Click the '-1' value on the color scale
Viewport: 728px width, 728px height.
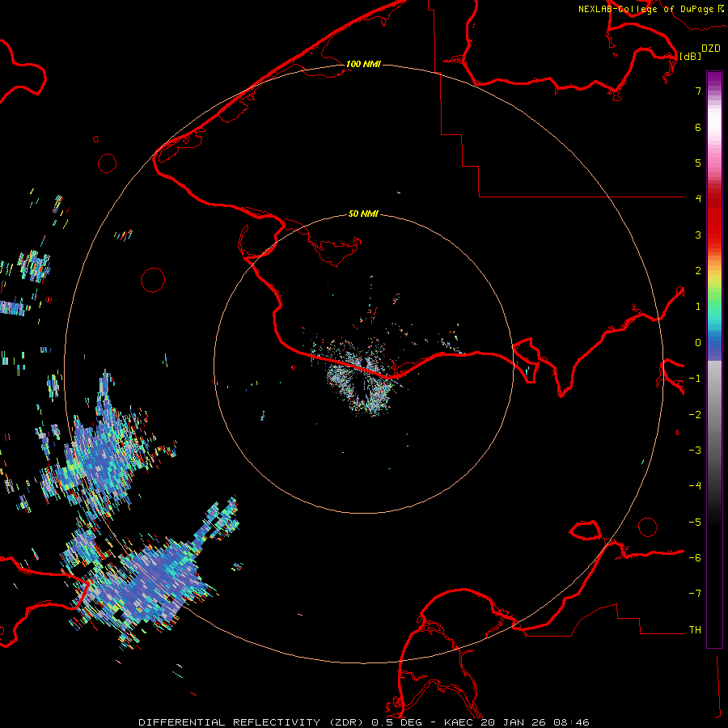coord(695,379)
